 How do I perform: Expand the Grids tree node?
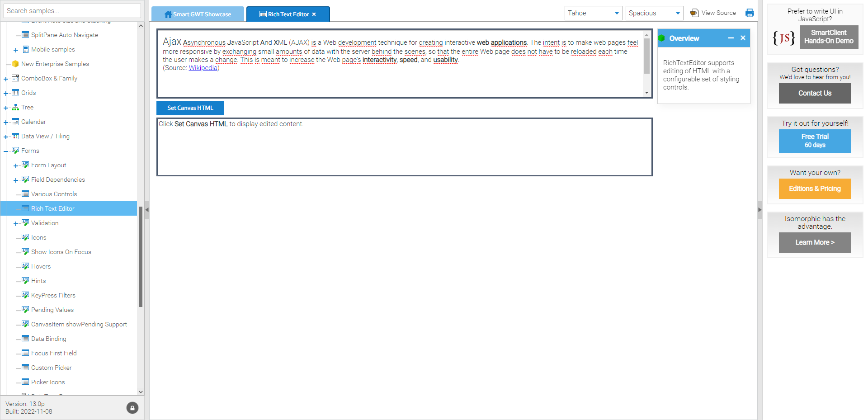(6, 93)
